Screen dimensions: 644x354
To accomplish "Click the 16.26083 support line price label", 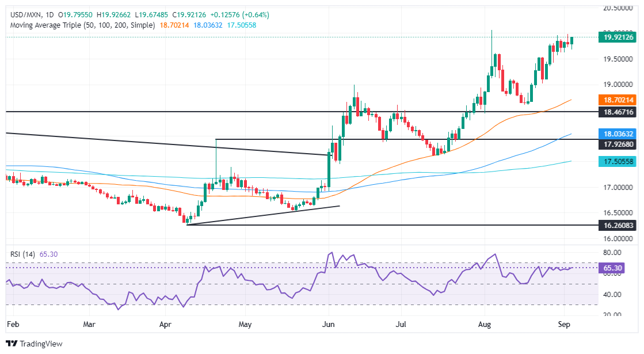I will 618,225.
